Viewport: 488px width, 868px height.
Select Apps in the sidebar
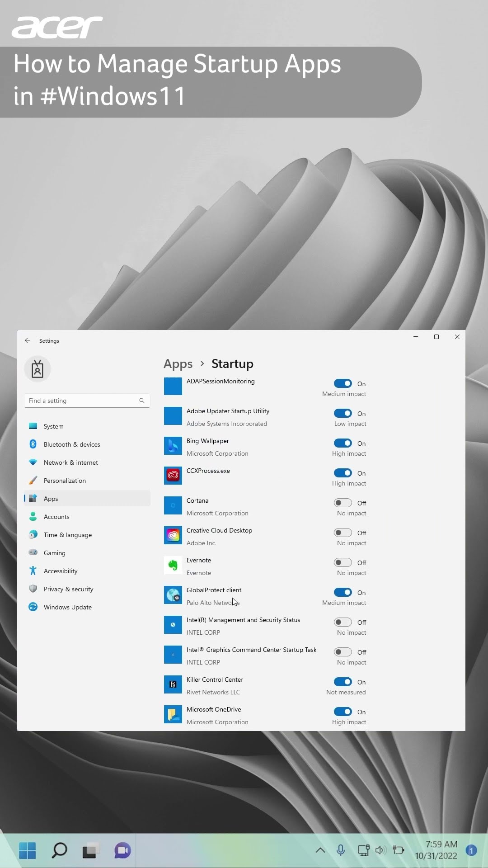coord(87,499)
